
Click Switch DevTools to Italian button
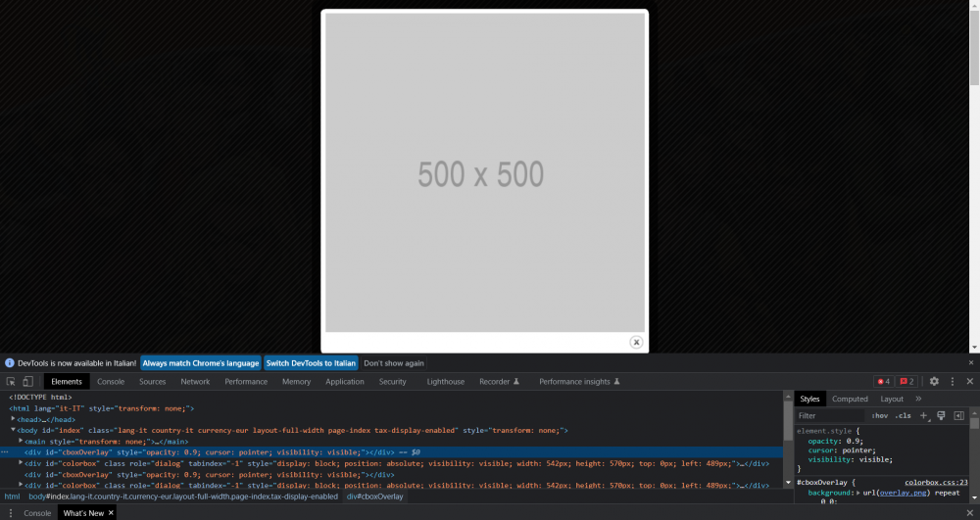pos(311,362)
